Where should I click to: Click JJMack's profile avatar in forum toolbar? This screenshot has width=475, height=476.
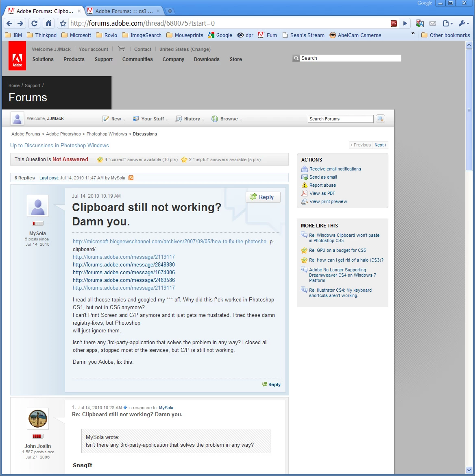pos(17,118)
